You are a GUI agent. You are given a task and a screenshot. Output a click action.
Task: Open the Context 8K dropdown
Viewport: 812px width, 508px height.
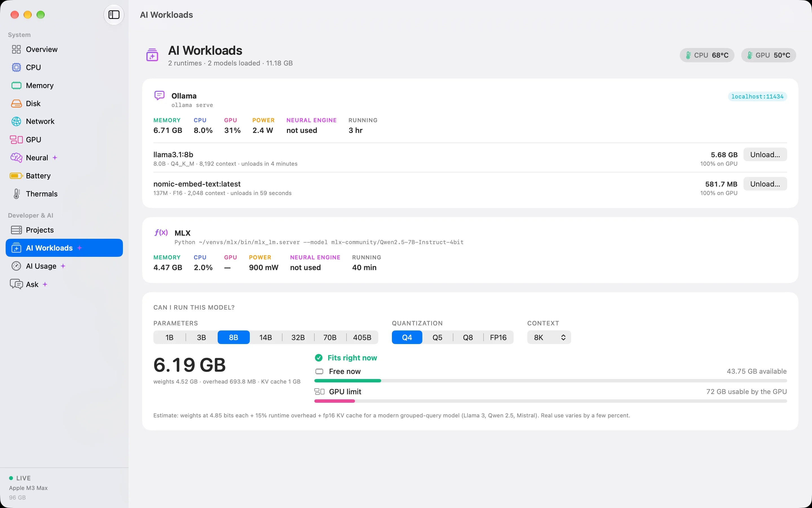[x=549, y=337]
